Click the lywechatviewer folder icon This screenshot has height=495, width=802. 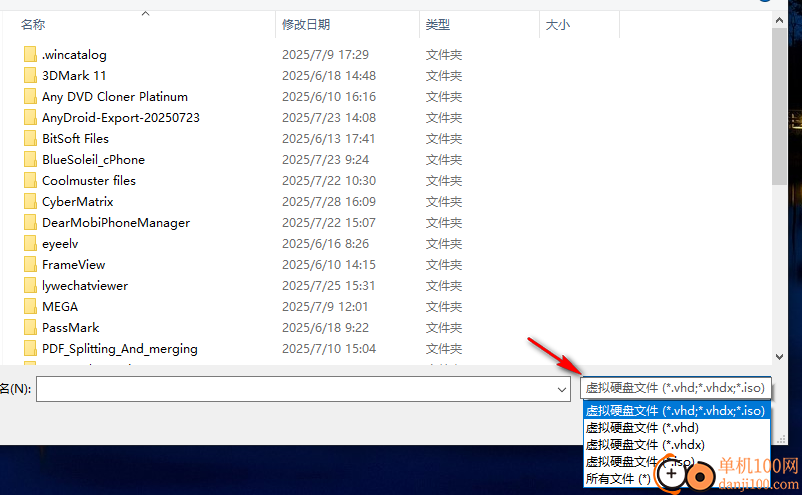point(30,285)
